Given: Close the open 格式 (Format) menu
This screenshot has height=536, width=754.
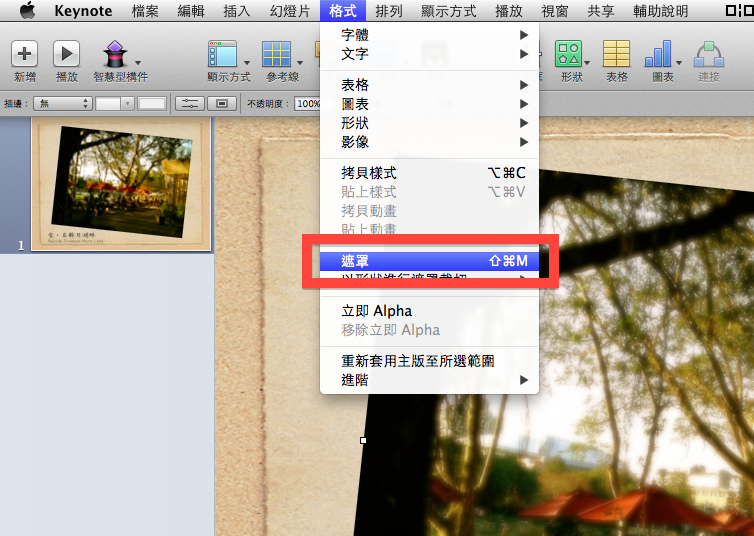Looking at the screenshot, I should pos(343,11).
